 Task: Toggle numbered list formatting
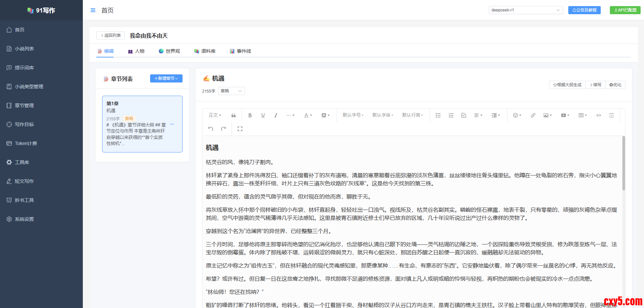pos(451,115)
